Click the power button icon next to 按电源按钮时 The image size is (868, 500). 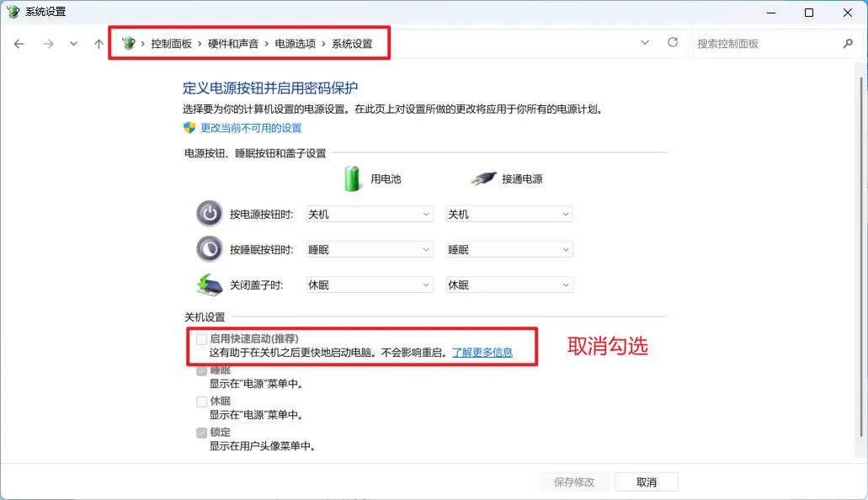click(208, 214)
